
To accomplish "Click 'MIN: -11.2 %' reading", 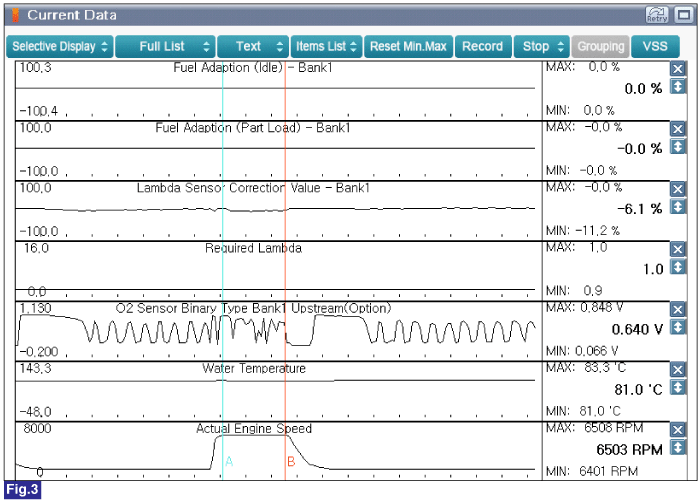I will [x=583, y=231].
